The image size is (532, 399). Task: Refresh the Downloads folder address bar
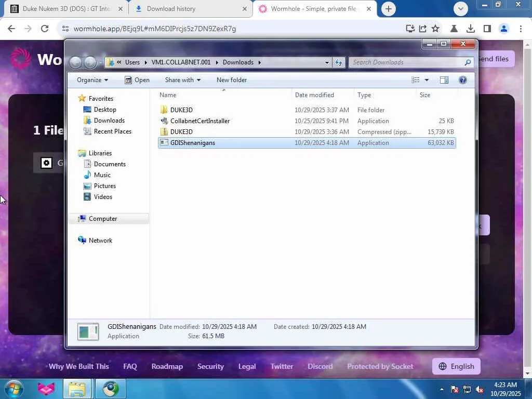(x=339, y=62)
